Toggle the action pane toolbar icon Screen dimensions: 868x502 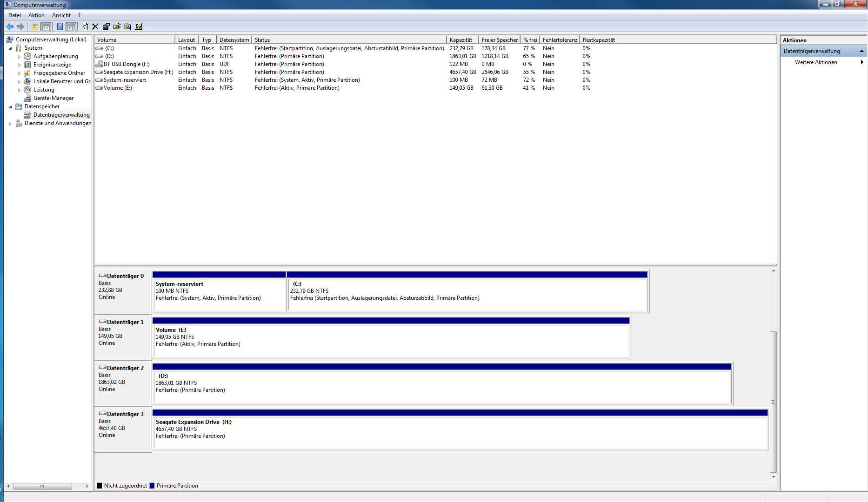(x=71, y=26)
